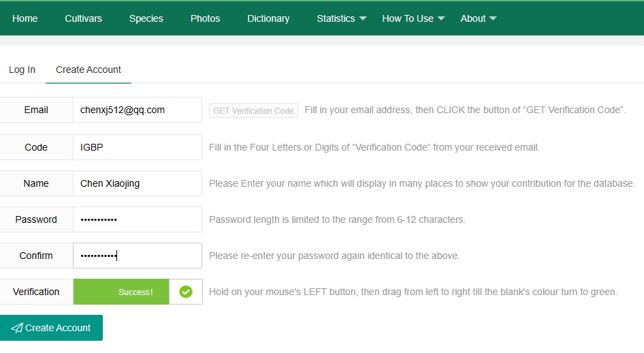Click the Name field label

click(x=36, y=183)
